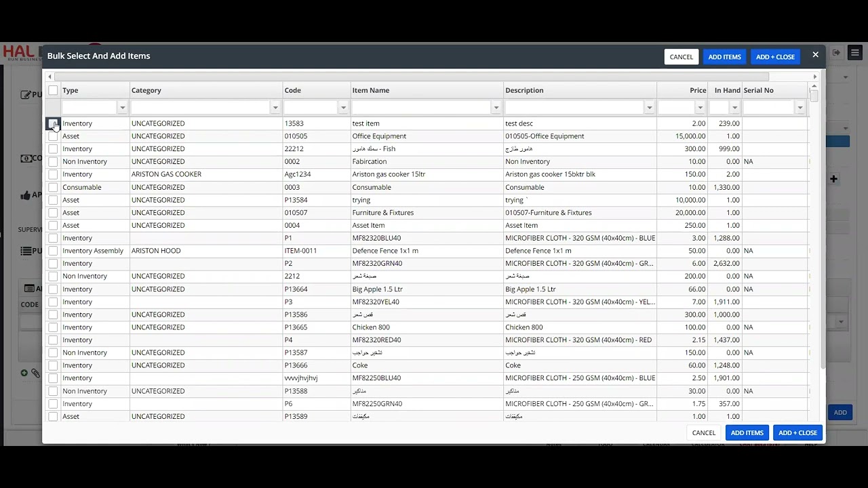Viewport: 868px width, 488px height.
Task: Check the Chicken 800 row checkbox
Action: pos(53,327)
